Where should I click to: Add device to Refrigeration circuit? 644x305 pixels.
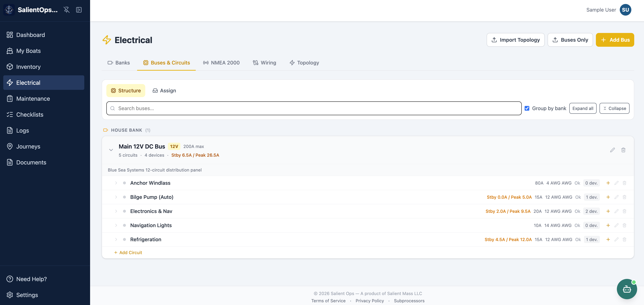[608, 239]
